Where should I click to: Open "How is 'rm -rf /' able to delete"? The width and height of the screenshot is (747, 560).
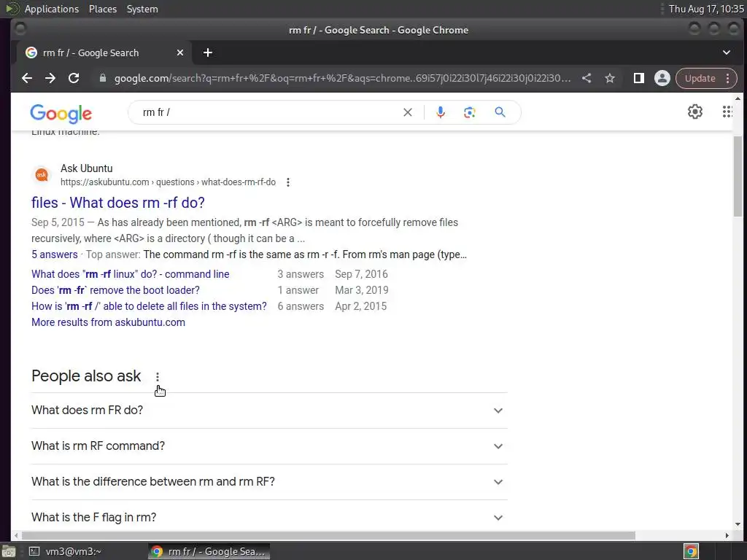(149, 306)
